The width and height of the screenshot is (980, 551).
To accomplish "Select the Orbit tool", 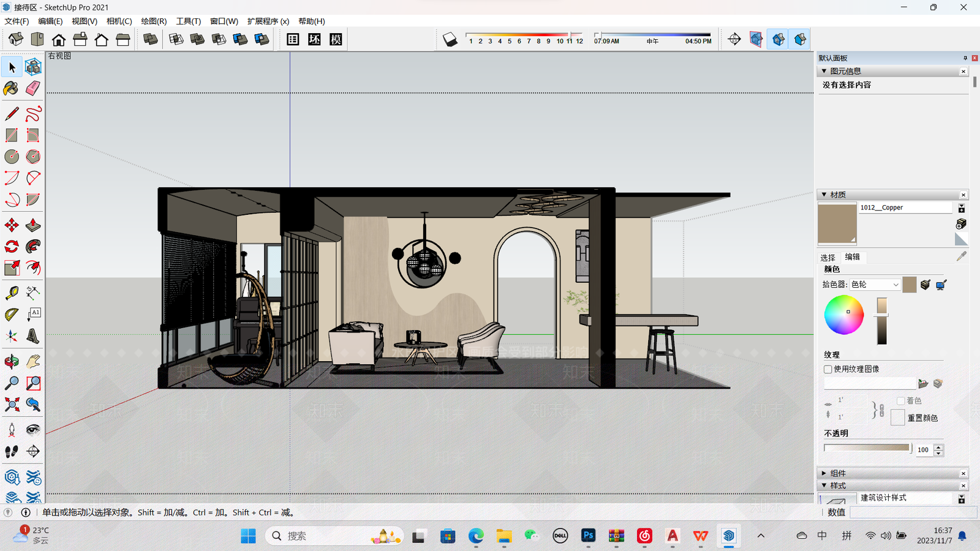I will tap(12, 362).
